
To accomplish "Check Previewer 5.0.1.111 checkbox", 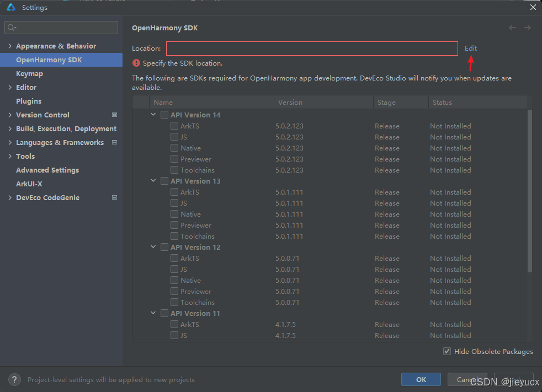I will pyautogui.click(x=174, y=225).
